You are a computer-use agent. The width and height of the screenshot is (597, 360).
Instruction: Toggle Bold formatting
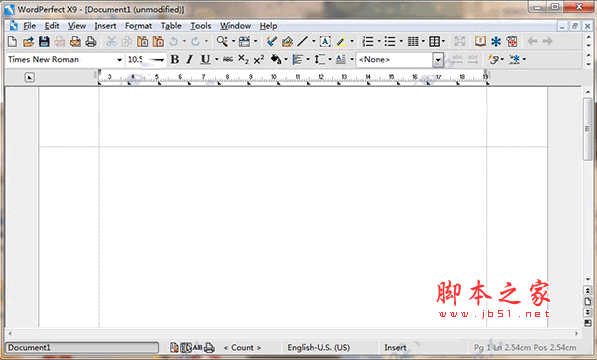175,59
